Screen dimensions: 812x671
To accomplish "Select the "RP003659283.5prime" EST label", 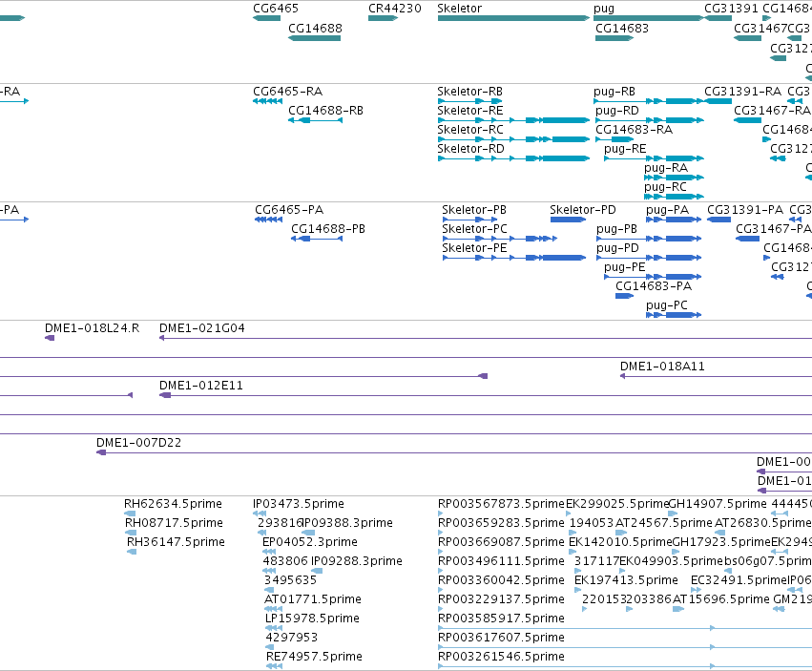I will point(501,523).
